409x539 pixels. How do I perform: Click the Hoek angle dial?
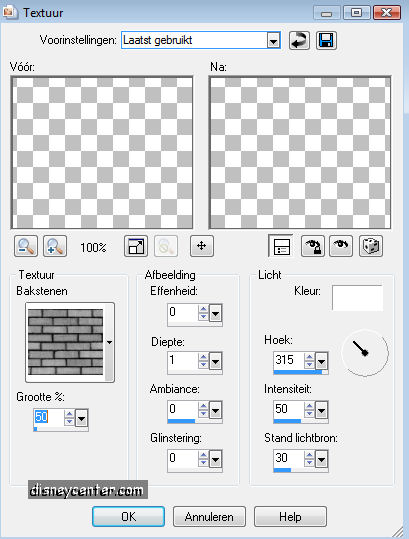point(365,352)
